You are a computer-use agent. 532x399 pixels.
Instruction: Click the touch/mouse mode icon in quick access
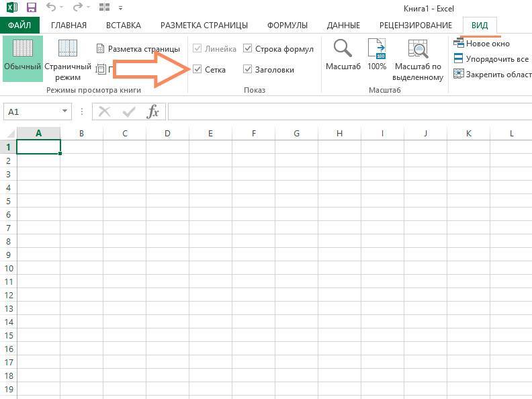coord(104,7)
